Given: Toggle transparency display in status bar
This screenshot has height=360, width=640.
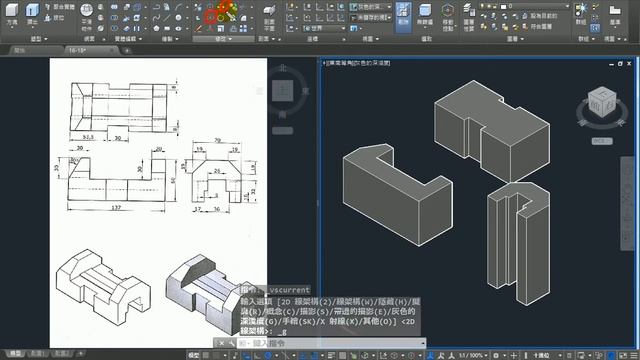Looking at the screenshot, I should pyautogui.click(x=343, y=356).
